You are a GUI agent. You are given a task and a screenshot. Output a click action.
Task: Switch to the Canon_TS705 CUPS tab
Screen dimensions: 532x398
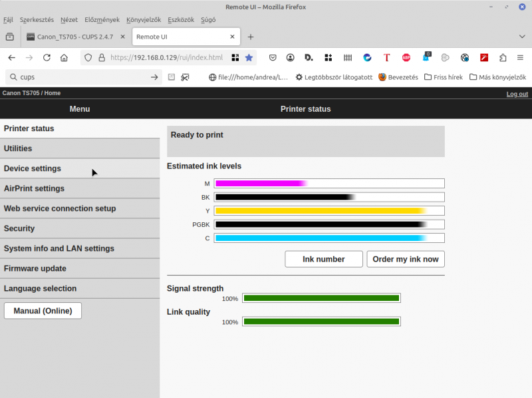click(x=75, y=37)
